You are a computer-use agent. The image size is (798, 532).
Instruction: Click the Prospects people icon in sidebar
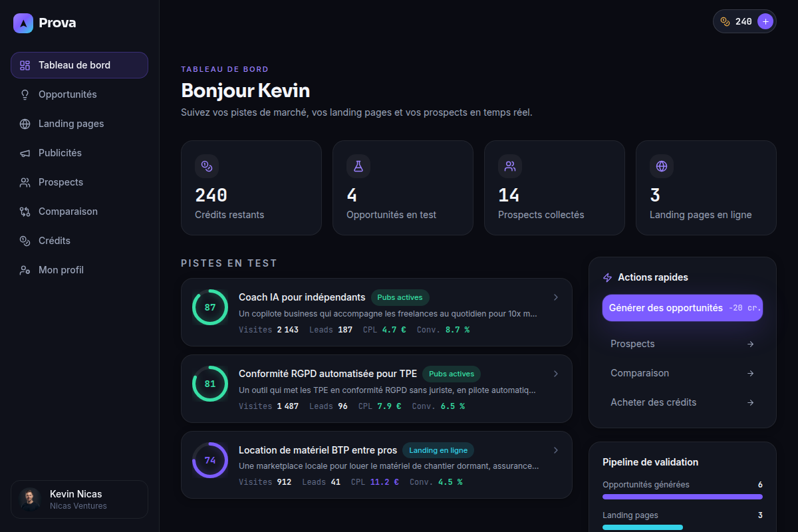tap(25, 182)
